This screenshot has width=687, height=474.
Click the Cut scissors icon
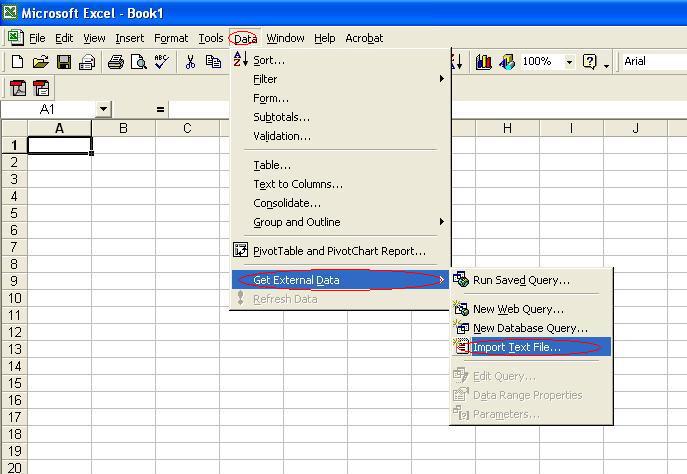190,62
